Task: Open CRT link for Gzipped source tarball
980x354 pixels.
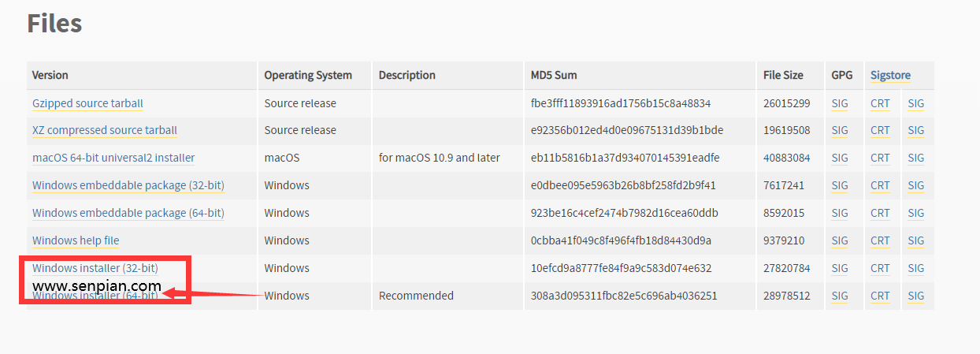Action: point(880,103)
